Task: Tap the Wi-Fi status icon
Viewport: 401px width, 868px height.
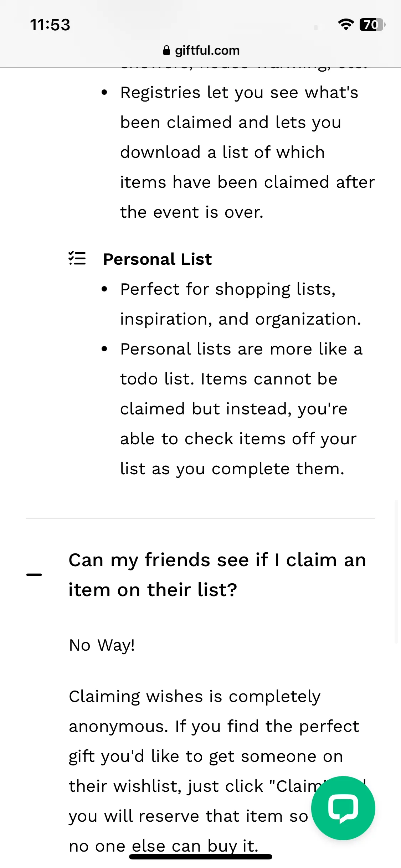Action: (x=346, y=25)
